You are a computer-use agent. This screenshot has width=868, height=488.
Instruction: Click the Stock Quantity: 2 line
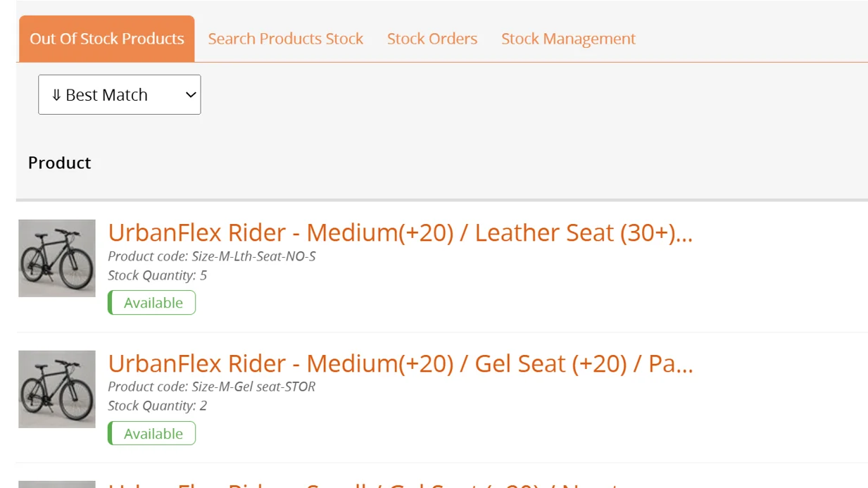[157, 406]
